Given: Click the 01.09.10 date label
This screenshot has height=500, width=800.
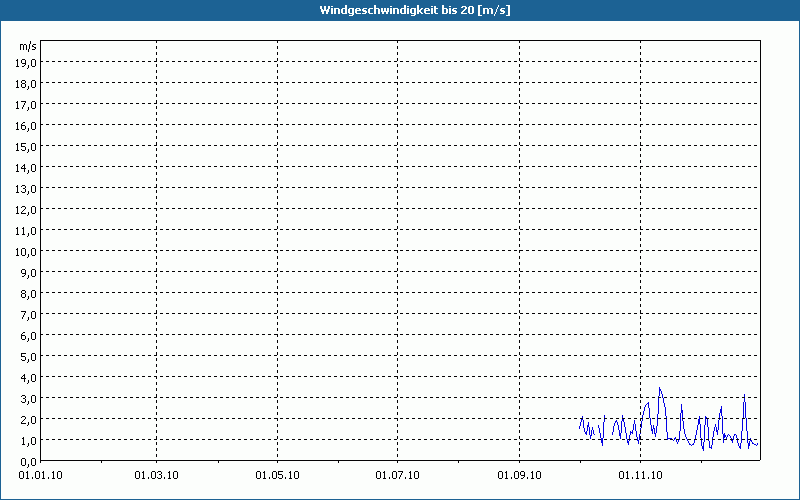Looking at the screenshot, I should pos(519,476).
